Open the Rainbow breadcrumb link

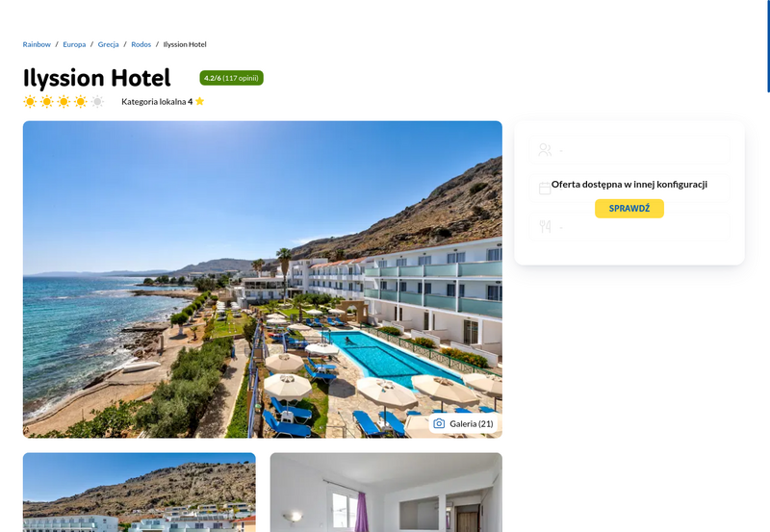point(37,44)
